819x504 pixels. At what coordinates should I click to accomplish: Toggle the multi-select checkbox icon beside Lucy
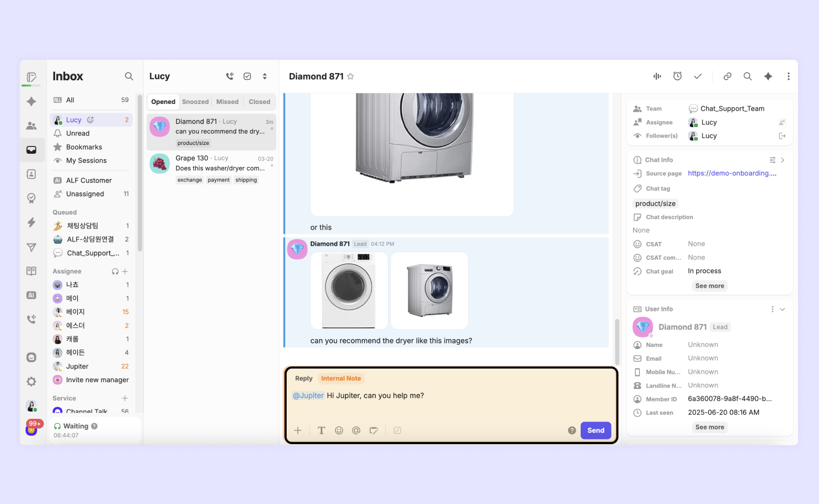(247, 76)
